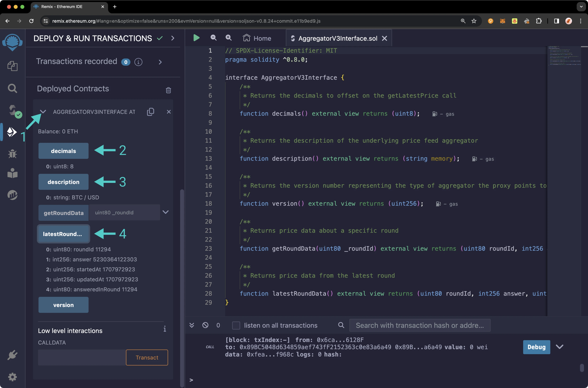Click browser profile avatar

568,21
